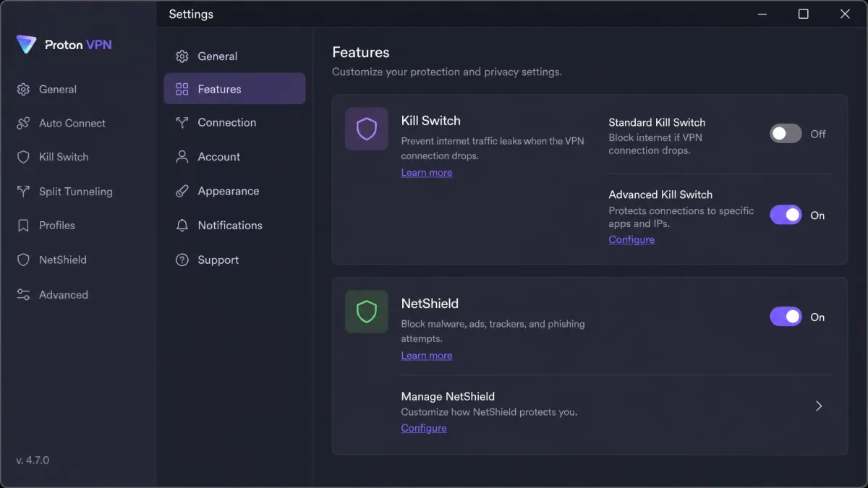Click the Standard Kill Switch label
Image resolution: width=868 pixels, height=488 pixels.
pyautogui.click(x=657, y=123)
